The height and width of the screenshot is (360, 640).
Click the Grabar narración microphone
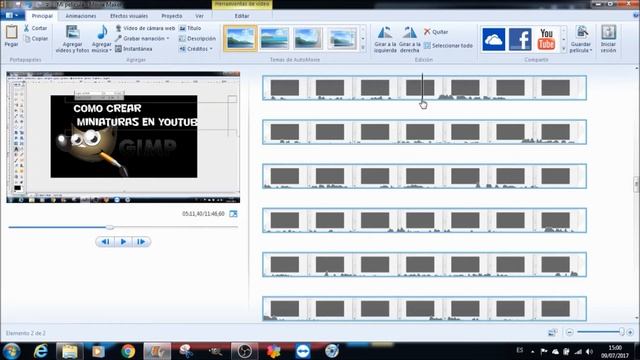118,38
